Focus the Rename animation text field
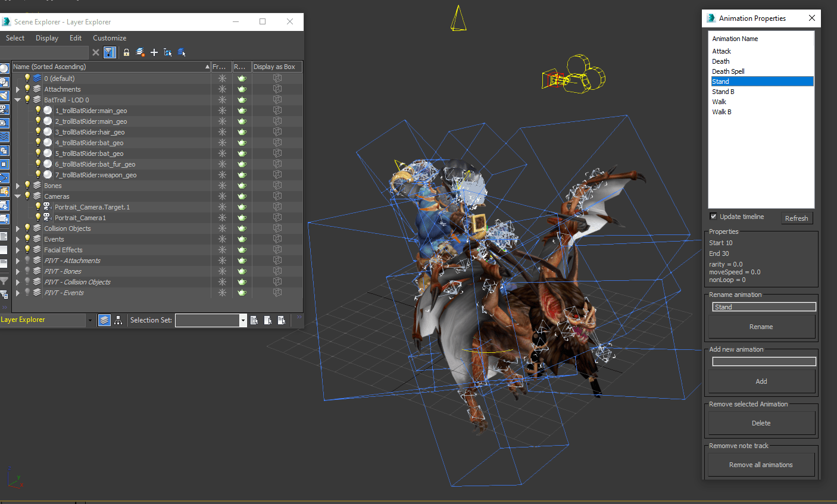The height and width of the screenshot is (504, 837). pos(764,307)
